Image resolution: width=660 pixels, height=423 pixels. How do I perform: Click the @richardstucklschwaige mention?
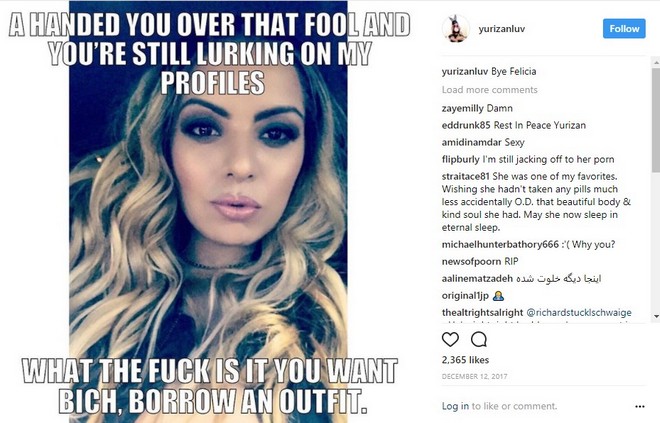579,313
